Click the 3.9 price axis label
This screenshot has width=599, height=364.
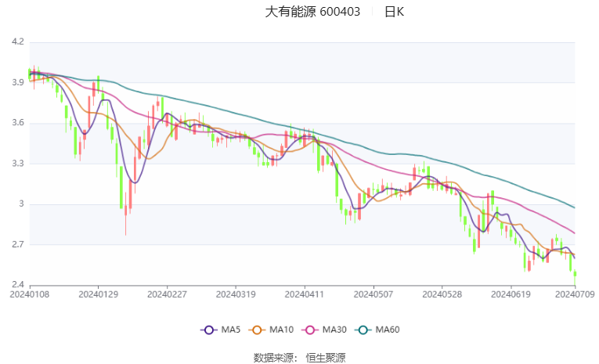tap(17, 82)
